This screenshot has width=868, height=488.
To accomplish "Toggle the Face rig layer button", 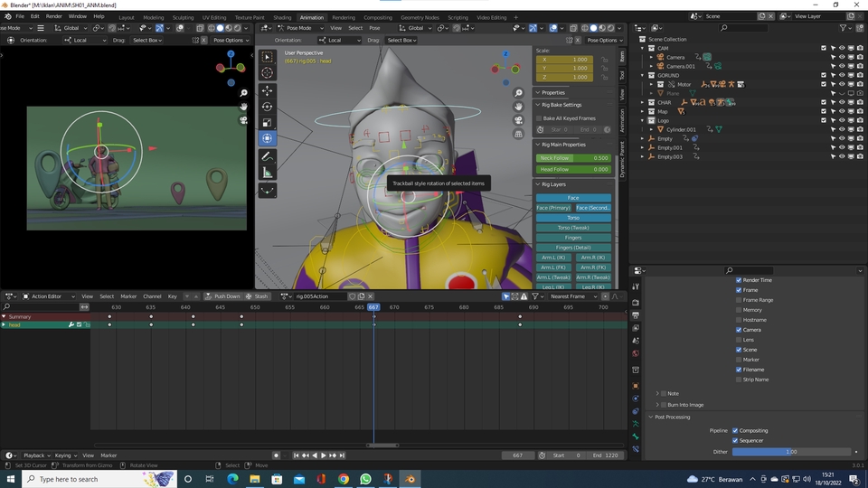I will click(573, 198).
